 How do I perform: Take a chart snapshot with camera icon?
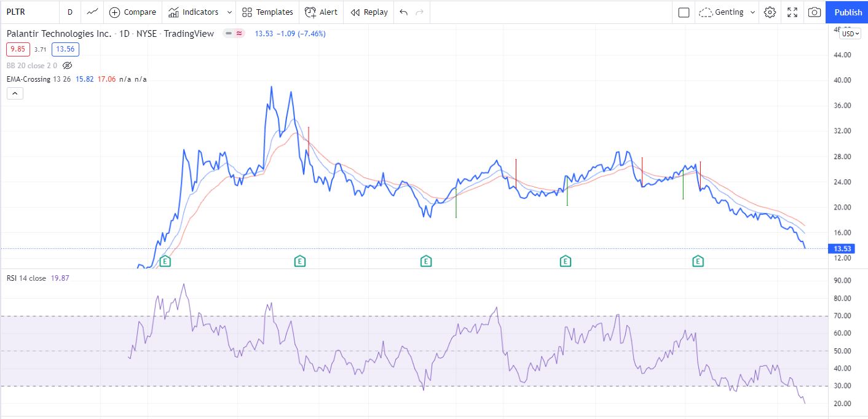click(815, 12)
